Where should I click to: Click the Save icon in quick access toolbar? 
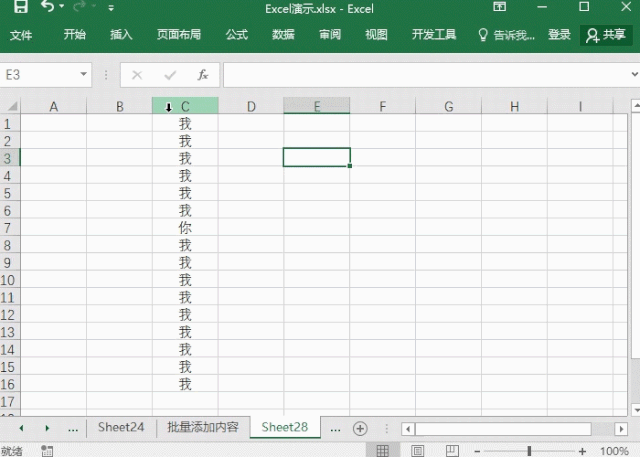tap(20, 7)
